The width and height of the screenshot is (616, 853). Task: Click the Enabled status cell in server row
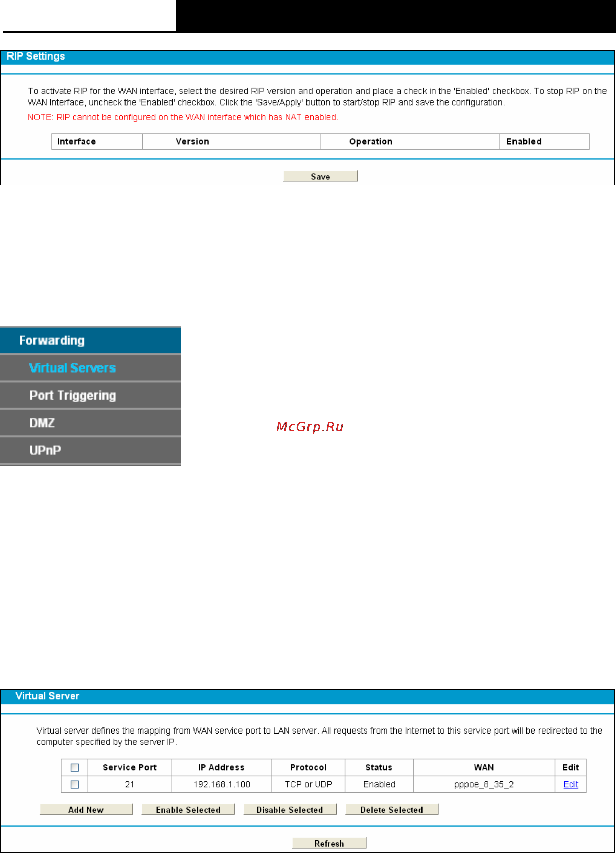(379, 785)
